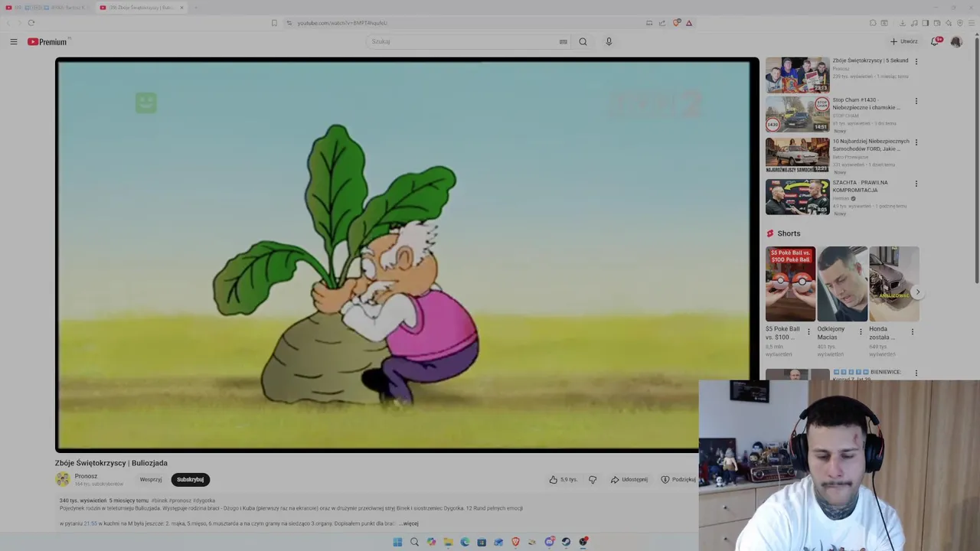Screen dimensions: 980x551
Task: Open the account avatar menu
Action: pyautogui.click(x=956, y=42)
